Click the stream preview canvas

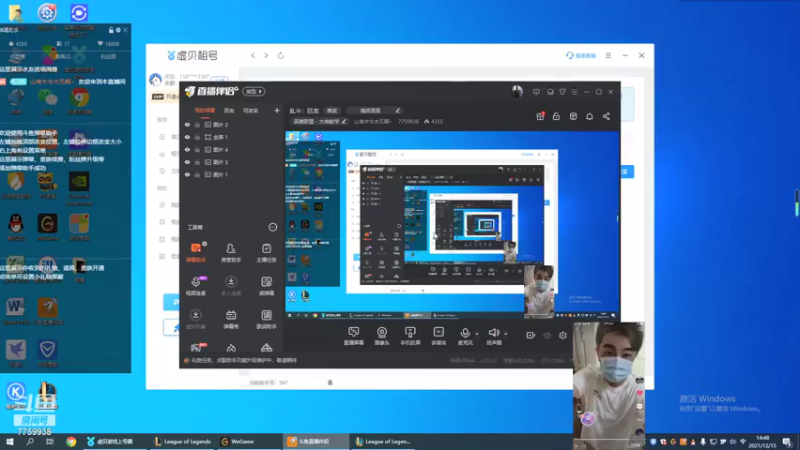point(452,225)
